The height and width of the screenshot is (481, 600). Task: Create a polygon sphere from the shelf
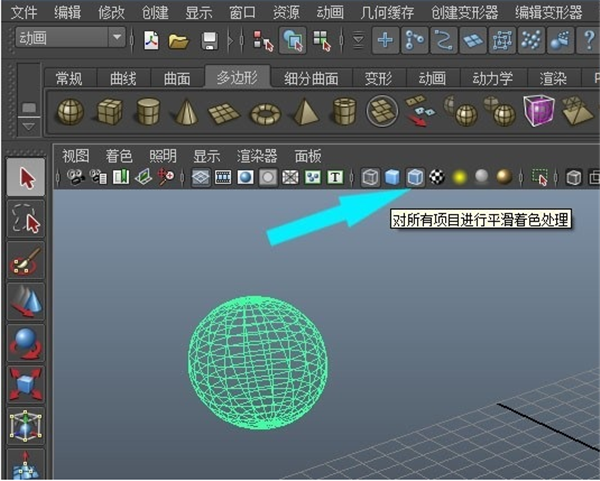pos(70,111)
